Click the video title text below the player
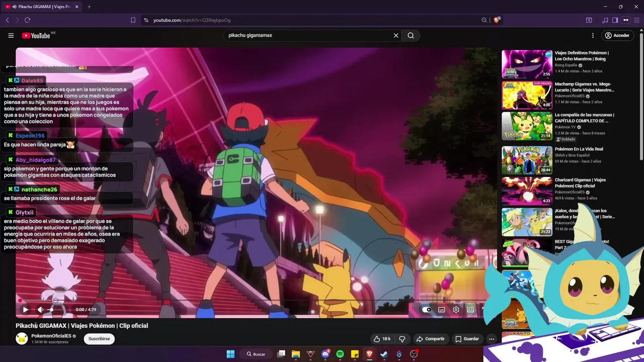 82,326
